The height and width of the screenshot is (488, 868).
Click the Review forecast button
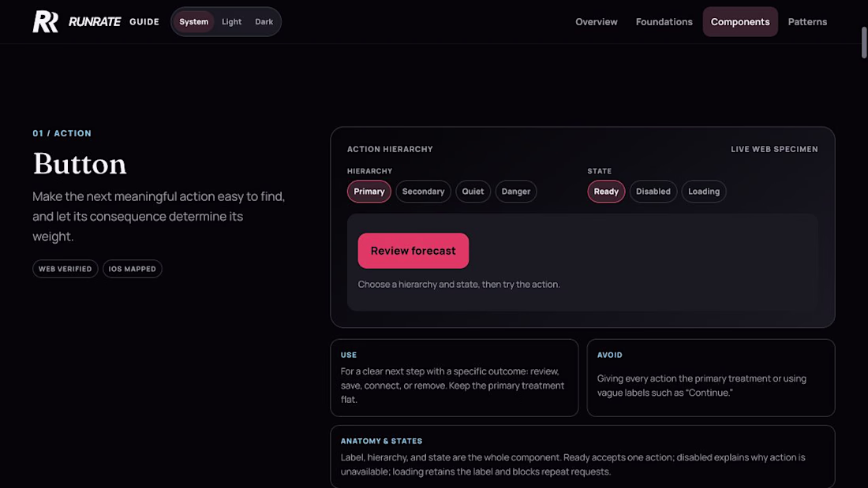click(413, 251)
